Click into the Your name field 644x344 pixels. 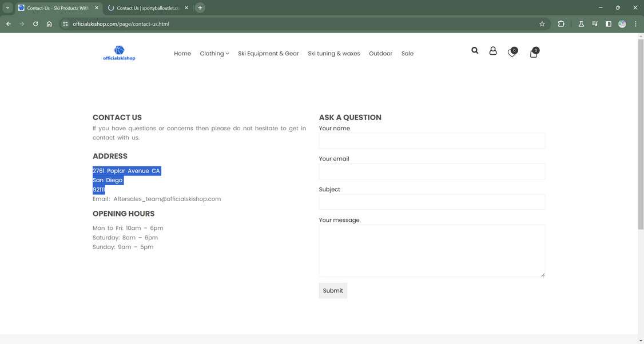pos(432,141)
